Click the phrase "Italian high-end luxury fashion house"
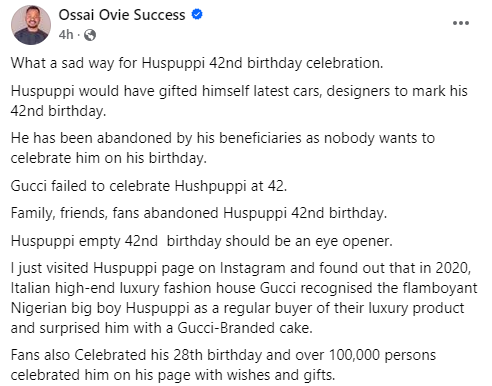The image size is (492, 386). (x=133, y=288)
